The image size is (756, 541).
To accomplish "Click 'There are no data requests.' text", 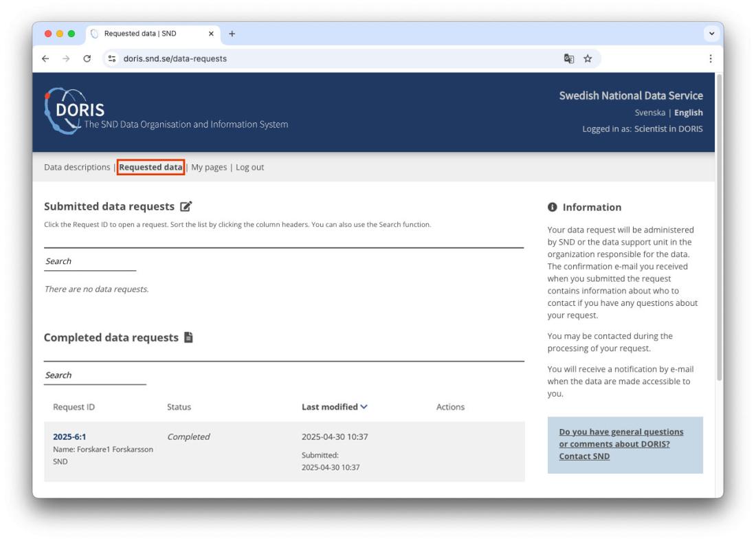I will tap(96, 289).
